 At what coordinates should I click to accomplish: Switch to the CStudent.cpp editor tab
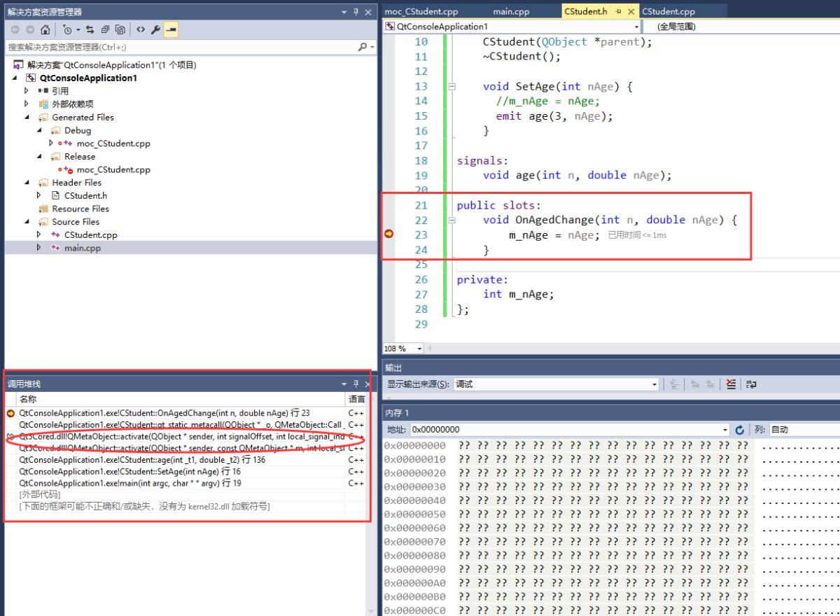coord(668,12)
